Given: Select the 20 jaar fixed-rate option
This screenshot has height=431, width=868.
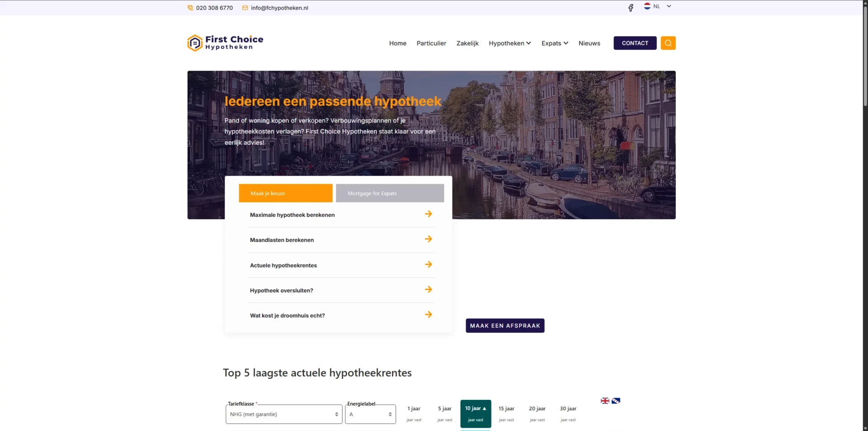Looking at the screenshot, I should 537,413.
